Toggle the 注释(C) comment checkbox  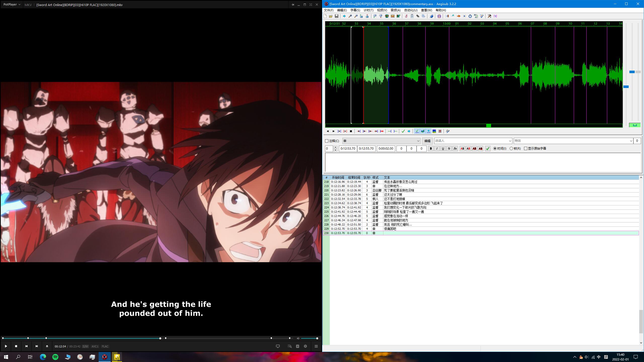click(327, 141)
